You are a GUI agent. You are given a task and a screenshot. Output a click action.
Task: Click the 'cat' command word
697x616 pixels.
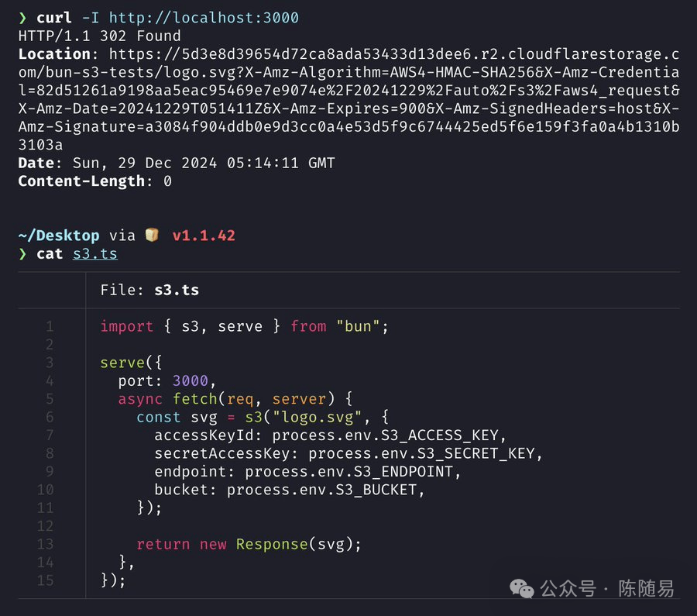click(50, 253)
